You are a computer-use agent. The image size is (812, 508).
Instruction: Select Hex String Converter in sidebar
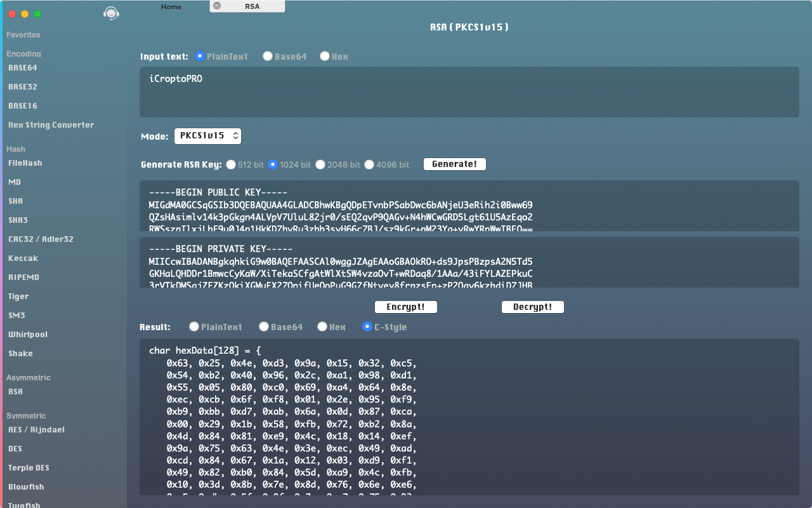51,125
